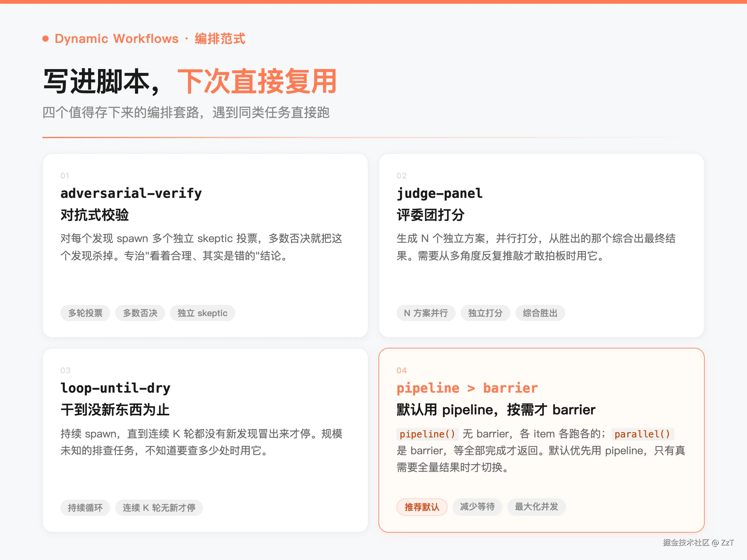
Task: Click card number label 04
Action: coord(402,370)
